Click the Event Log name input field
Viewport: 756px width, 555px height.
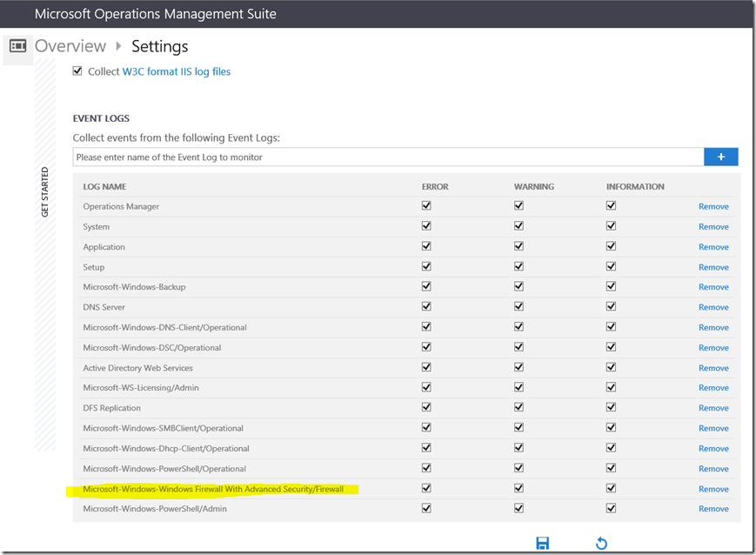click(x=388, y=157)
